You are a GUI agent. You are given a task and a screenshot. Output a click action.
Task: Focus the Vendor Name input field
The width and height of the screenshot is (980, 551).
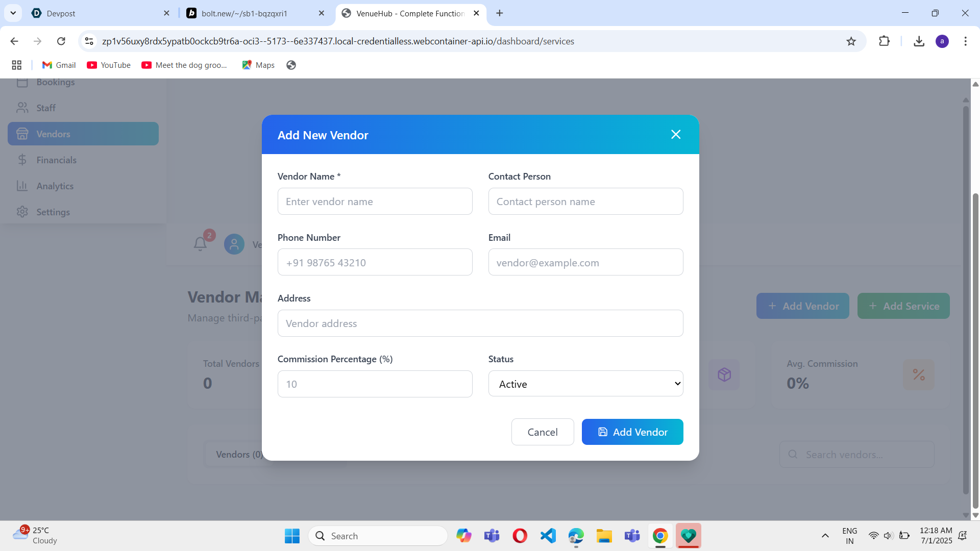coord(375,202)
